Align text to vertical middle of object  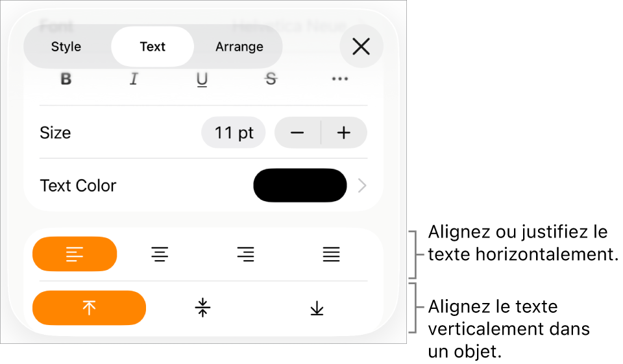coord(202,308)
